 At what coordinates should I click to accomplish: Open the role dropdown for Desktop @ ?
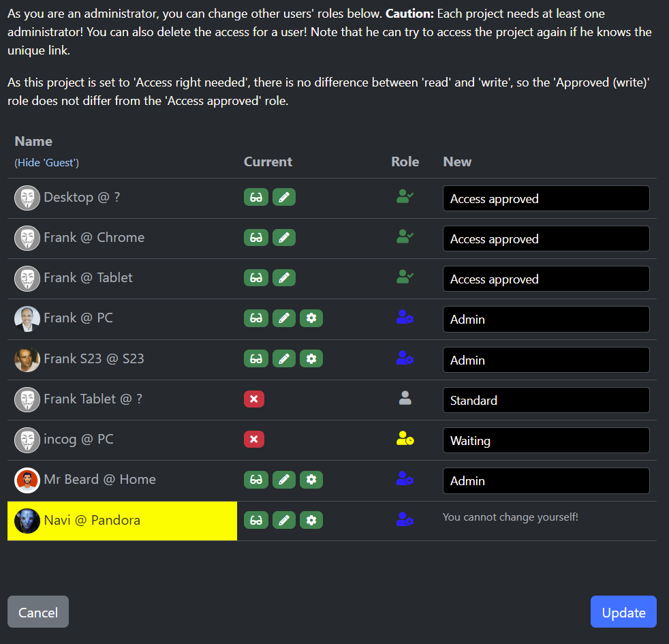tap(546, 199)
